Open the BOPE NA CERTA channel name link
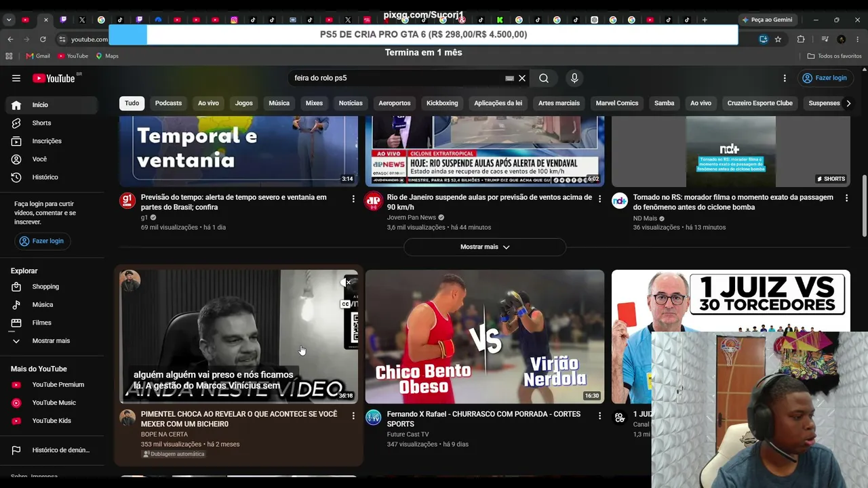Screen dimensions: 868x488 click(x=164, y=434)
